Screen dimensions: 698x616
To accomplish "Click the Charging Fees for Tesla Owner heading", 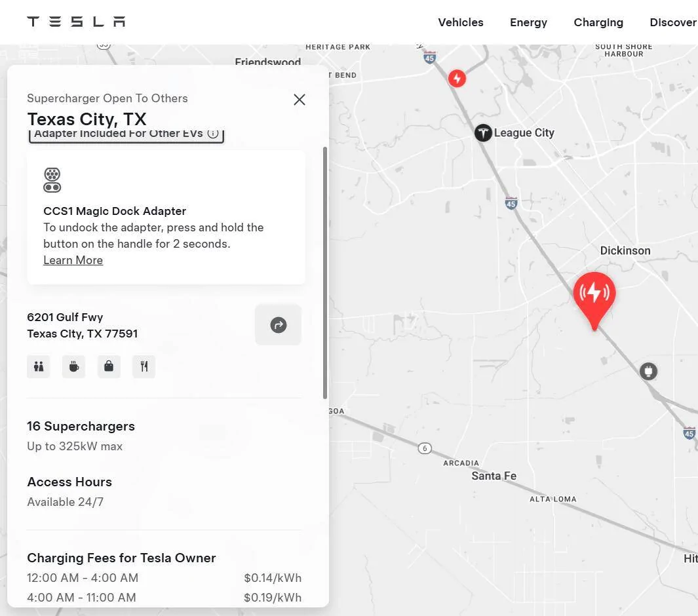I will click(121, 558).
